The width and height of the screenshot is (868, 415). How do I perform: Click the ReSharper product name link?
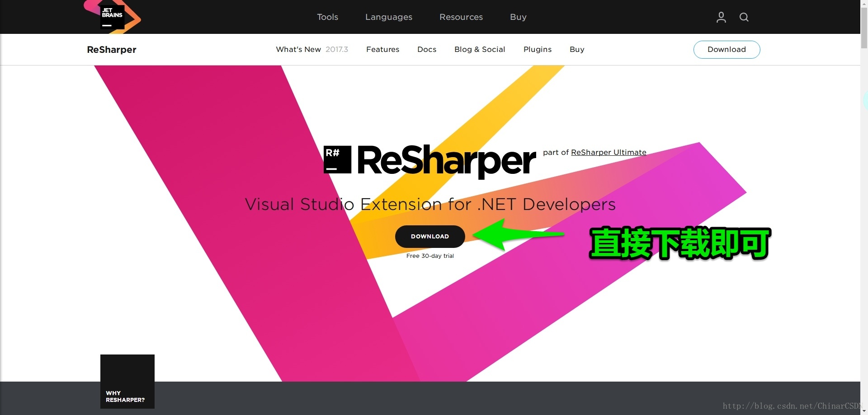(111, 50)
